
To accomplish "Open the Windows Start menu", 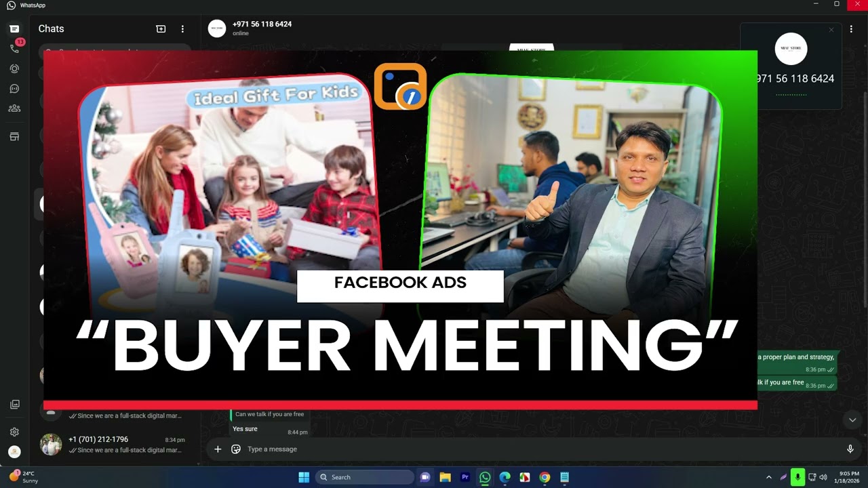I will [304, 477].
